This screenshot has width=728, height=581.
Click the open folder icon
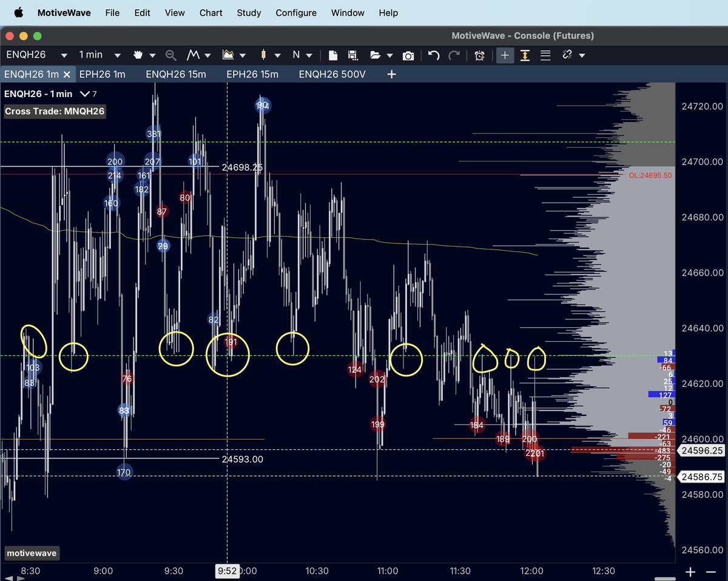(376, 55)
